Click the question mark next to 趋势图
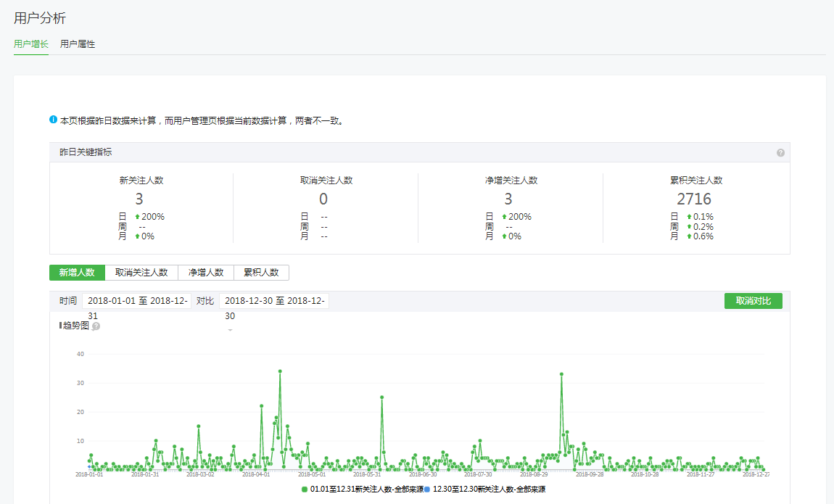Image resolution: width=834 pixels, height=504 pixels. [96, 326]
